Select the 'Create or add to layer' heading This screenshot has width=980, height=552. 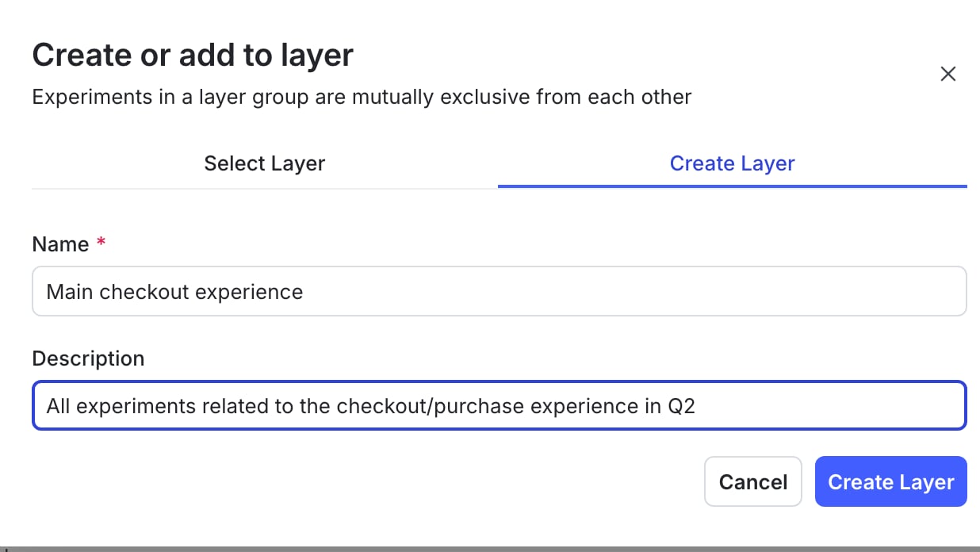coord(193,56)
